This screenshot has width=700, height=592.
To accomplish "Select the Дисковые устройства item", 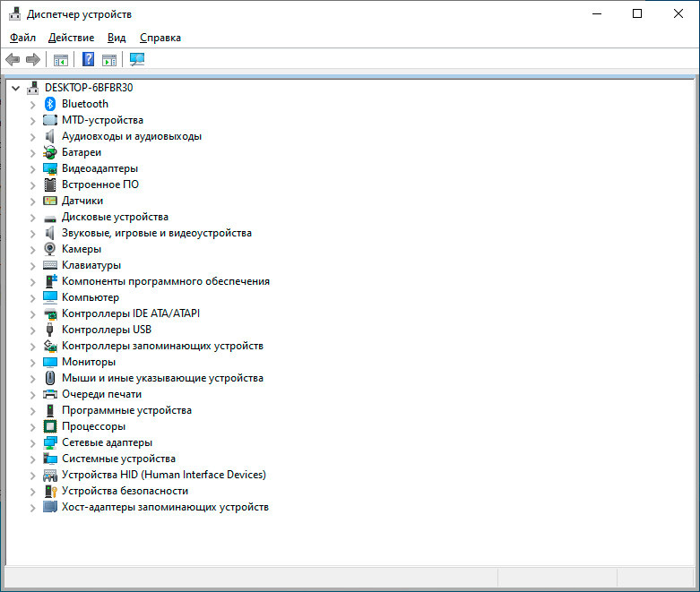I will point(115,217).
